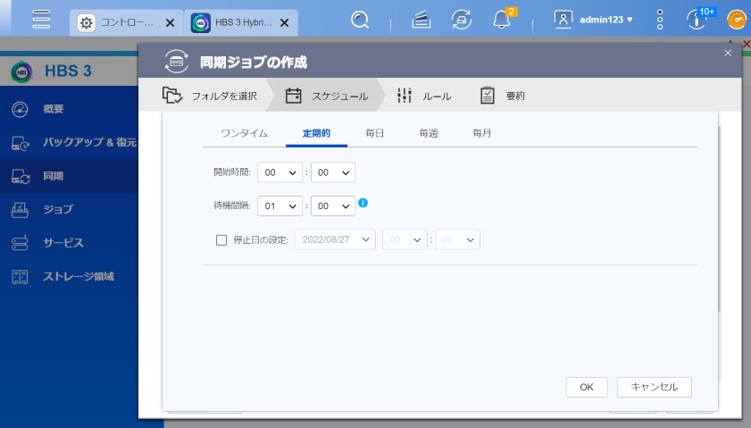The height and width of the screenshot is (428, 751).
Task: Select the 毎月 schedule tab
Action: (x=482, y=133)
